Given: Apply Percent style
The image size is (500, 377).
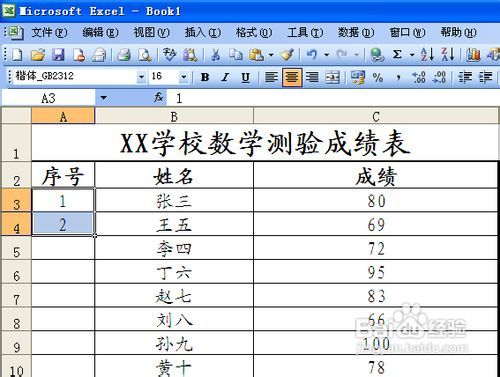Looking at the screenshot, I should 378,78.
